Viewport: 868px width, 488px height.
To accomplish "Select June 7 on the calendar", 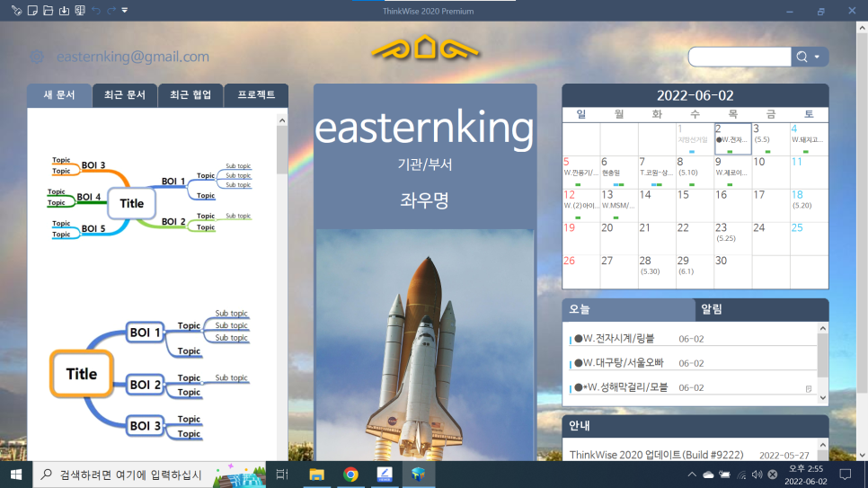I will tap(657, 172).
